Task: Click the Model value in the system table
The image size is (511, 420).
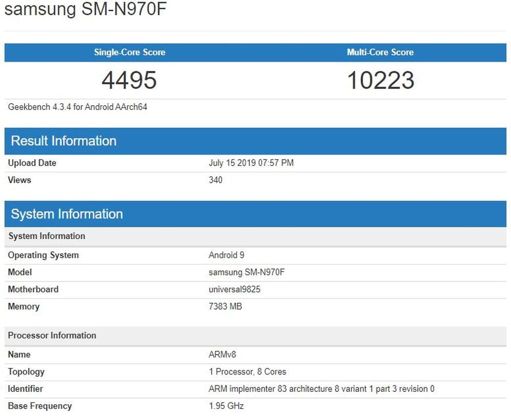Action: (x=246, y=272)
